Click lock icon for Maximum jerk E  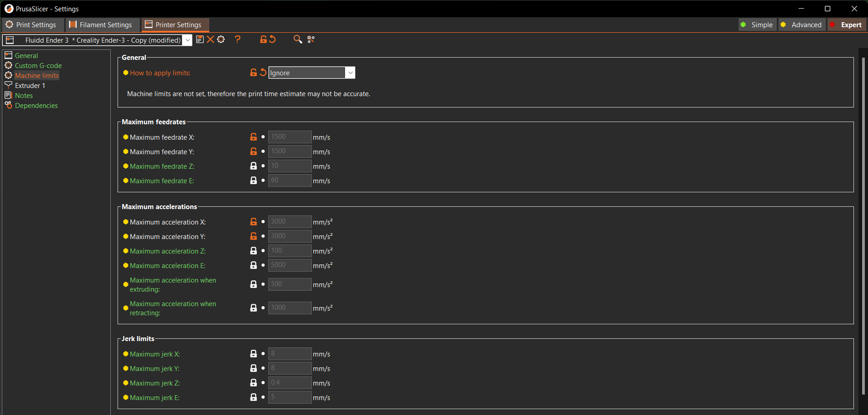[x=253, y=397]
